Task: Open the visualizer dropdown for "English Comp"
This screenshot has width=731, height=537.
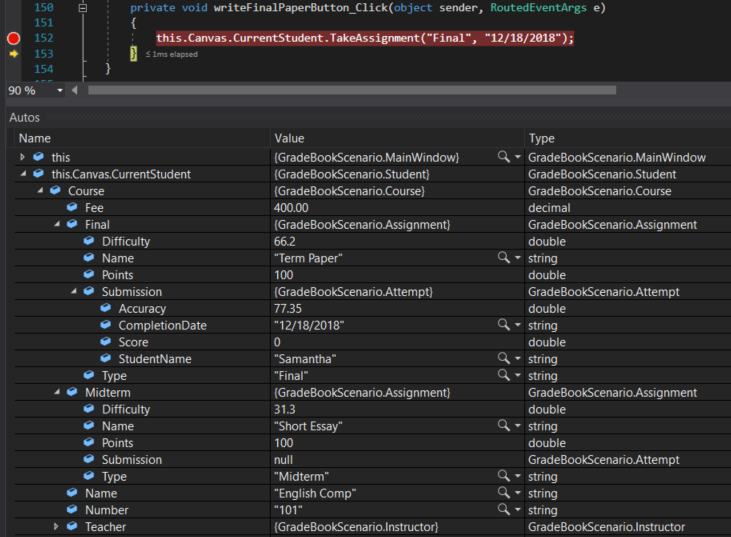Action: point(517,493)
